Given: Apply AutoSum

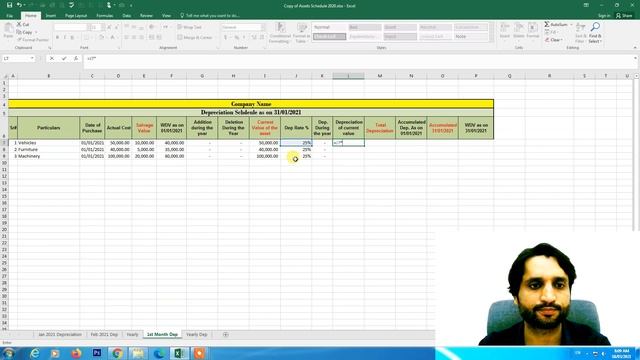Looking at the screenshot, I should point(556,24).
